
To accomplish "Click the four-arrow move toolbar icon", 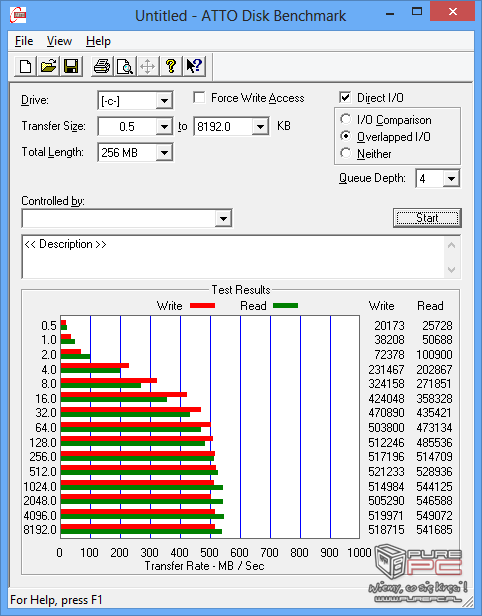I will coord(148,66).
